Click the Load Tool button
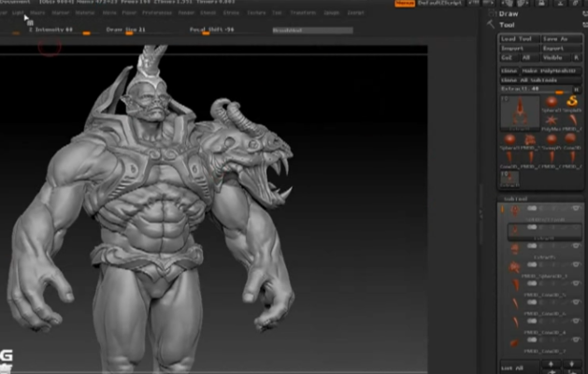The image size is (588, 374). pos(520,38)
